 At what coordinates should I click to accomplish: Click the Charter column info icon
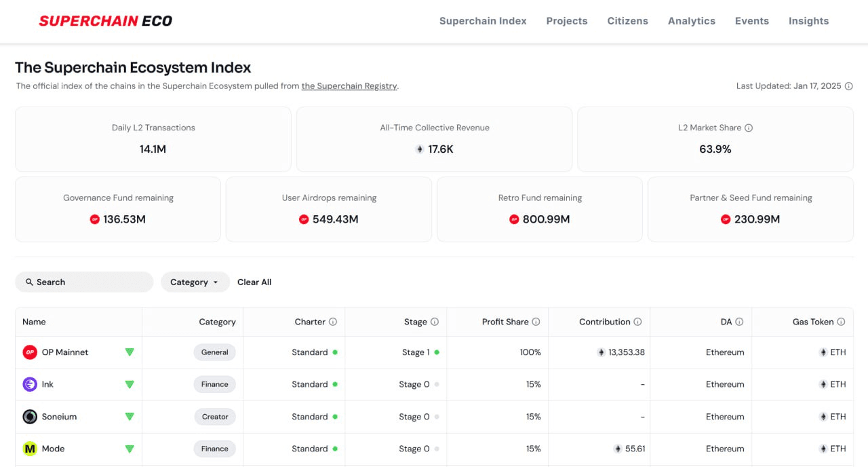point(333,322)
